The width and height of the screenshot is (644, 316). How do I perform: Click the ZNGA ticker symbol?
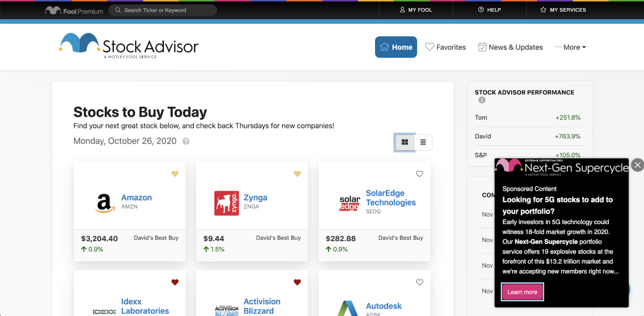(x=251, y=207)
